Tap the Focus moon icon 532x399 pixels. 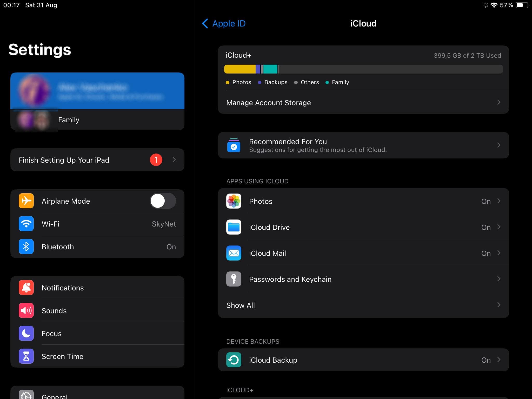pos(26,333)
